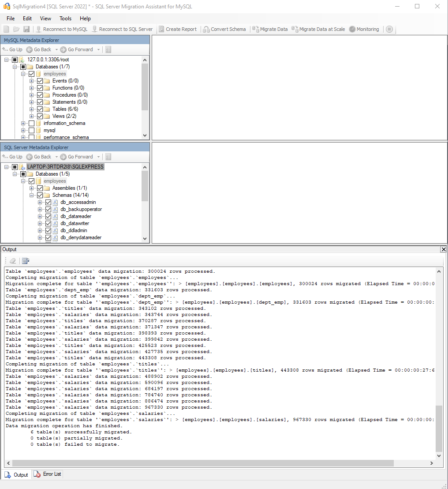
Task: Uncheck the Tables (6/6) checkbox
Action: (x=40, y=109)
